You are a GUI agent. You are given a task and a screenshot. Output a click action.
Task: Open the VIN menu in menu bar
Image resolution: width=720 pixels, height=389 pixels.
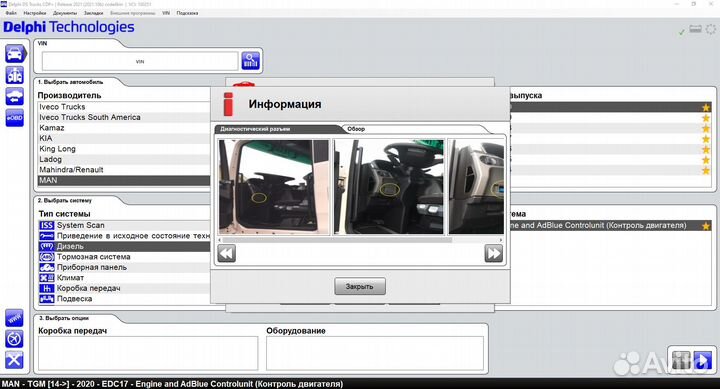[166, 13]
